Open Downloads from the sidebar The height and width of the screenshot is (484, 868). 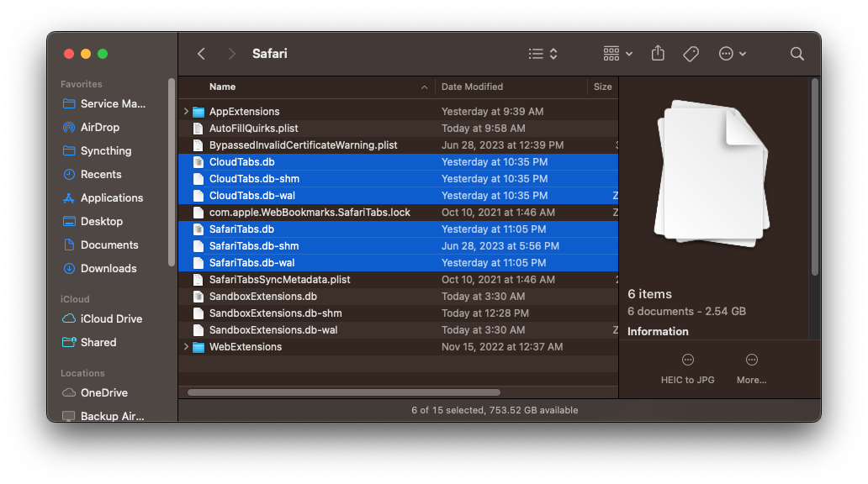pyautogui.click(x=108, y=268)
